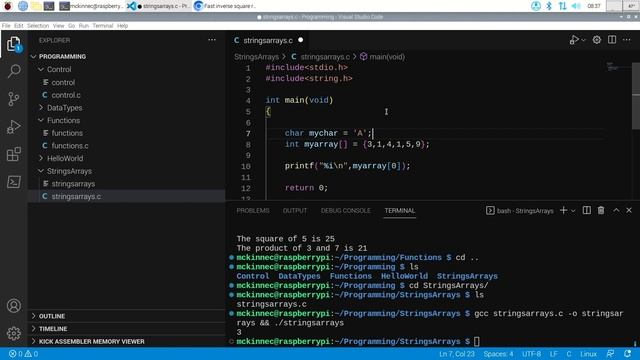Open the Kick Assembler terminal-style sidebar icon
Viewport: 640px width, 360px height.
tap(13, 182)
